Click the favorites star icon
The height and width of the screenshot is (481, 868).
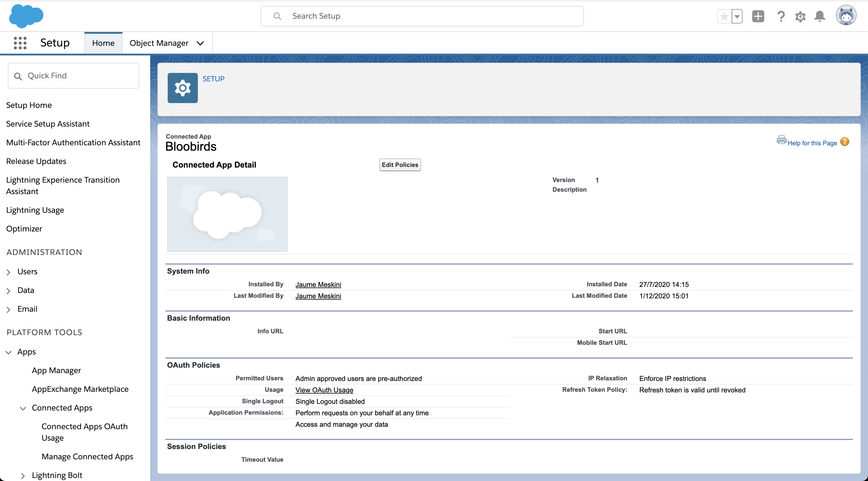tap(724, 16)
